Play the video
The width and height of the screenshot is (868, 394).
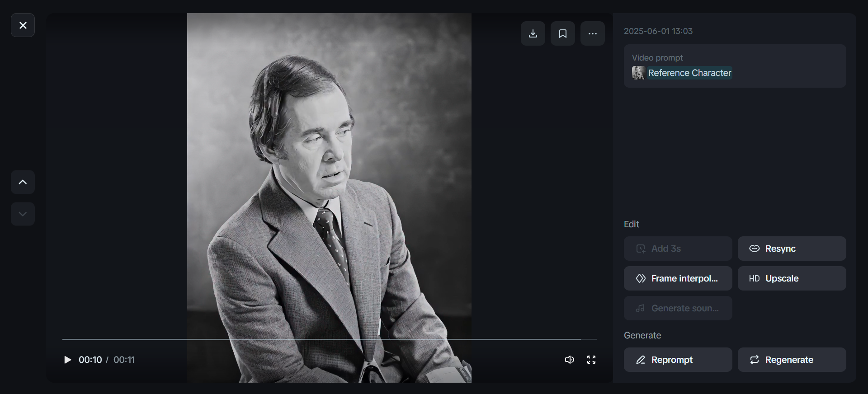pyautogui.click(x=67, y=360)
